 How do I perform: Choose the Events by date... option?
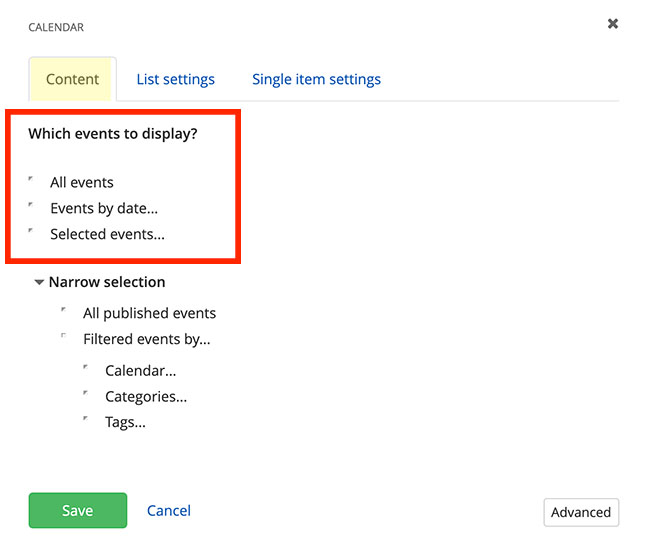point(33,206)
